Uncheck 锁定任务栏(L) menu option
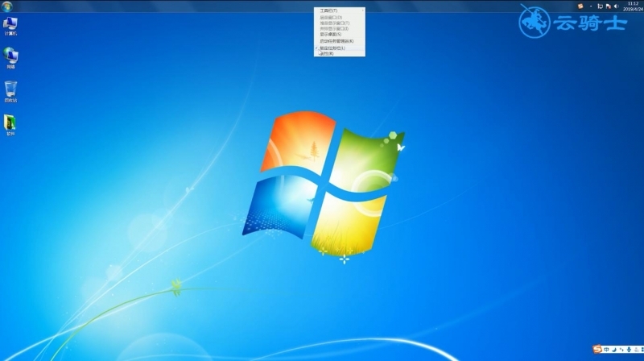The height and width of the screenshot is (361, 644). click(x=339, y=48)
